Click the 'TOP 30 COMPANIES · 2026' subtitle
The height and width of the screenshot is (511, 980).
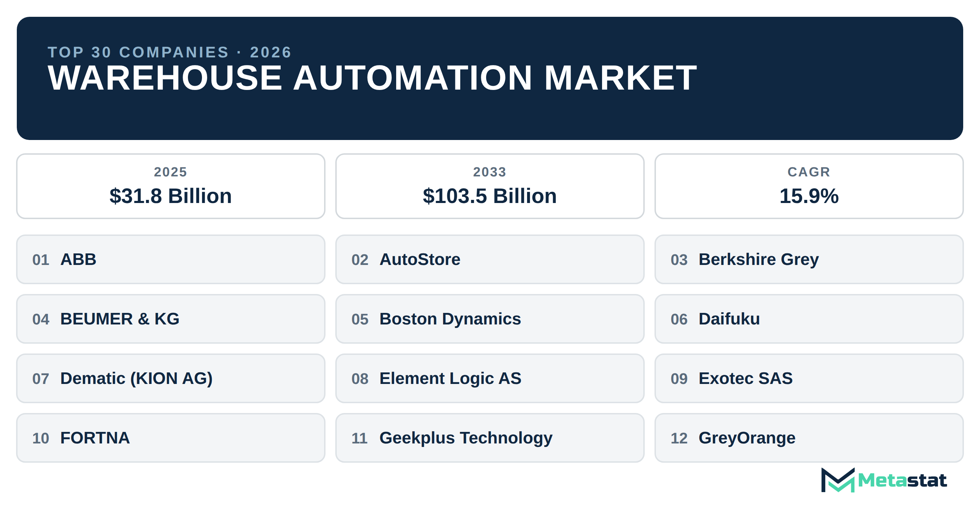(x=170, y=52)
